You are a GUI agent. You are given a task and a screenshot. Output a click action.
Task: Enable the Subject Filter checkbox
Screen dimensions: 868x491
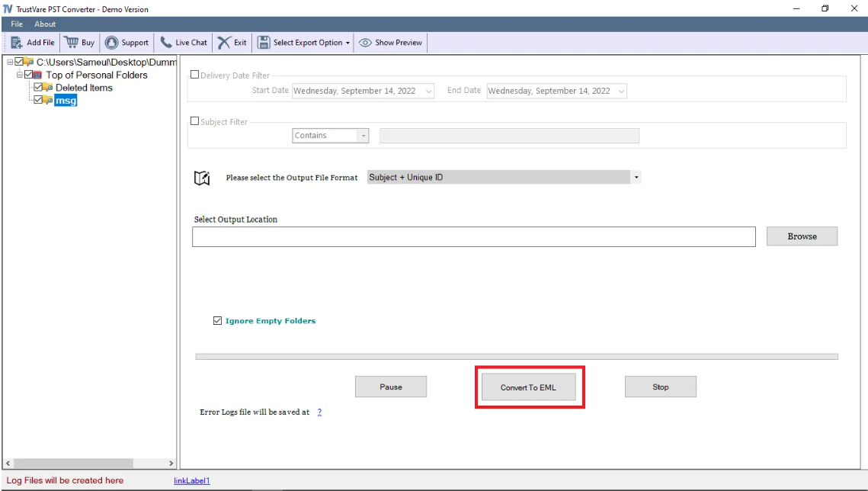click(195, 120)
